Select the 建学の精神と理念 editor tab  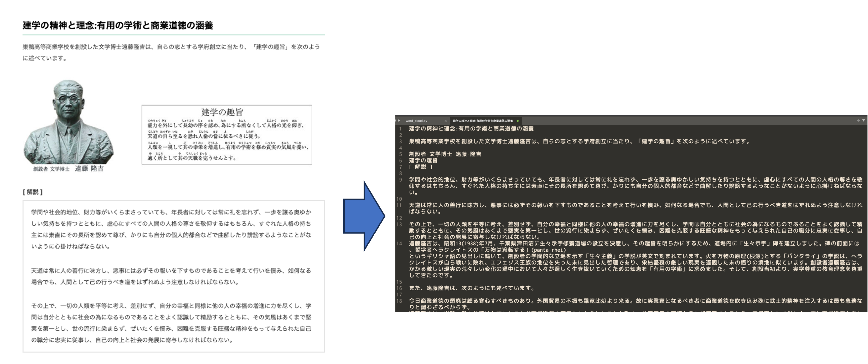click(x=483, y=121)
